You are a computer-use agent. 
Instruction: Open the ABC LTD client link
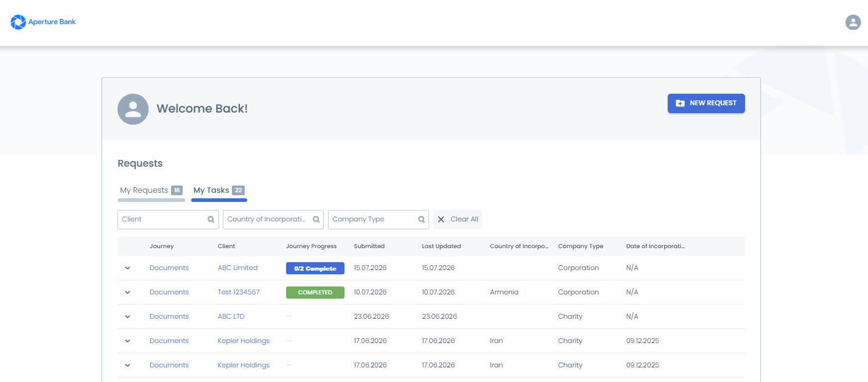pos(231,316)
